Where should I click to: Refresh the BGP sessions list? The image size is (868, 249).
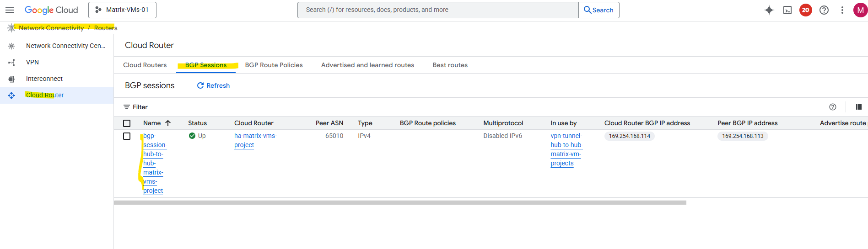point(213,85)
